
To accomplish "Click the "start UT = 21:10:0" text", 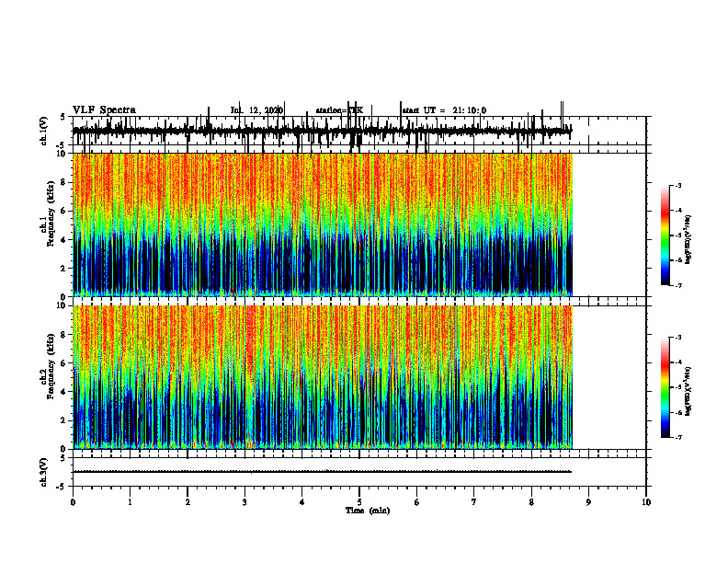I will [444, 110].
